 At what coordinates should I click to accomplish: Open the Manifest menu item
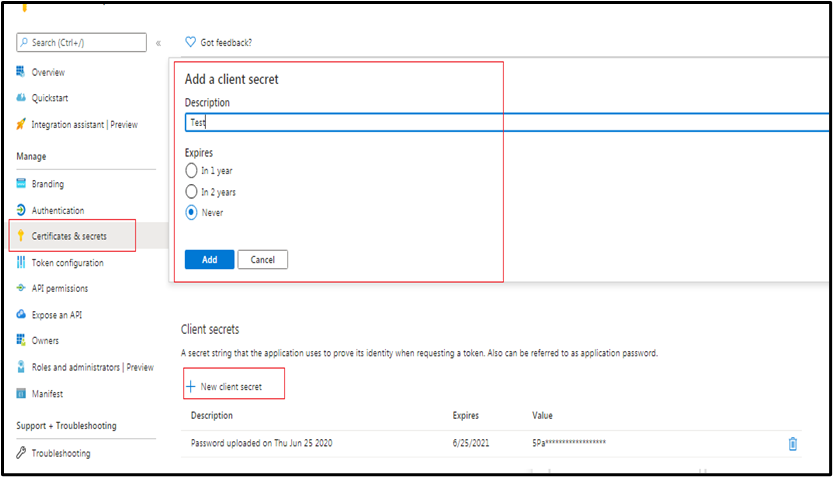pos(48,392)
